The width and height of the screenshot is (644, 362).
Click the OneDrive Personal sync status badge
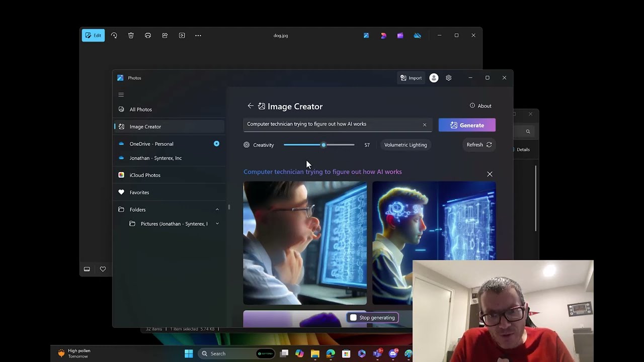216,144
